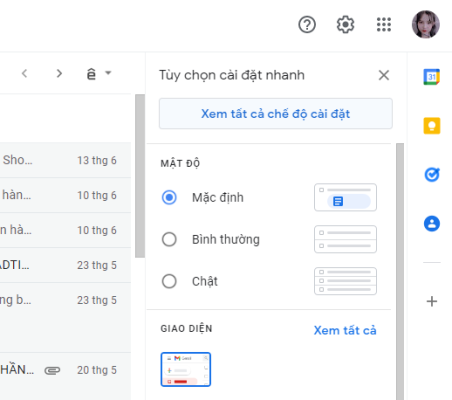Open Google Tasks in the side panel

(x=432, y=174)
